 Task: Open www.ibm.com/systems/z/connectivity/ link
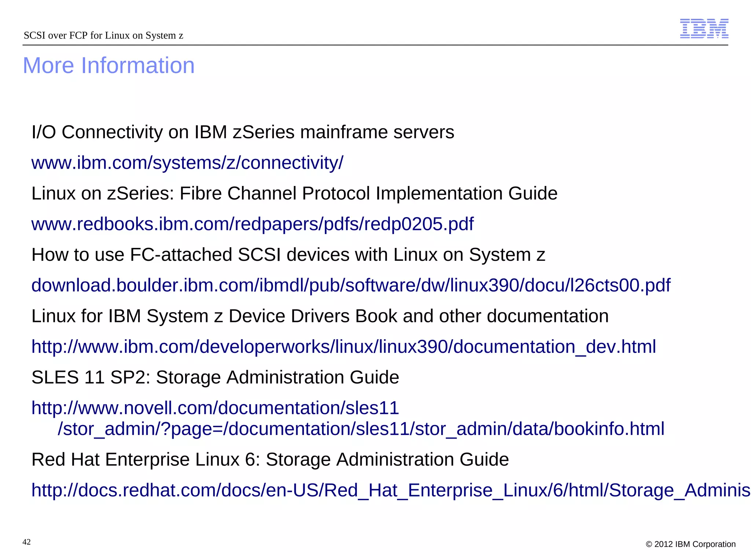click(187, 163)
